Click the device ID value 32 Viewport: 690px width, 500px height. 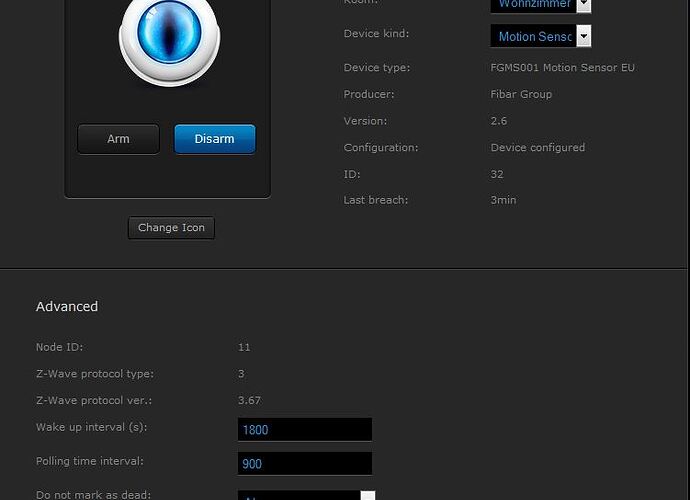(x=497, y=174)
